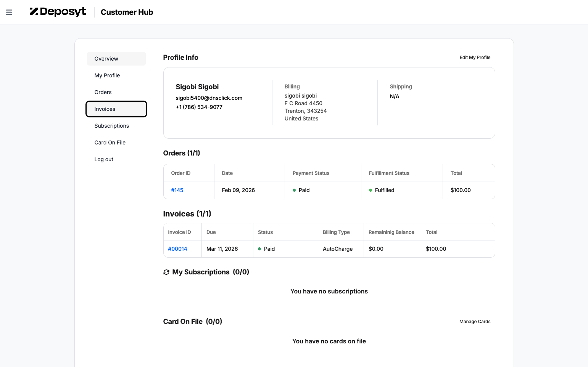Click the Payment Status column header
Viewport: 588px width, 367px height.
point(311,173)
